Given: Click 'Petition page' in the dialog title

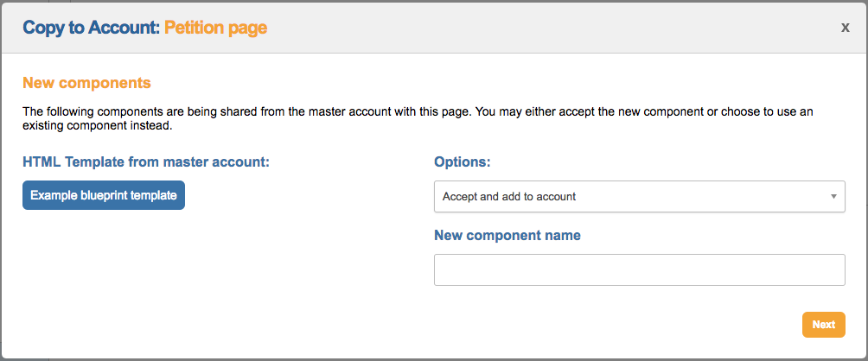Looking at the screenshot, I should (x=216, y=28).
